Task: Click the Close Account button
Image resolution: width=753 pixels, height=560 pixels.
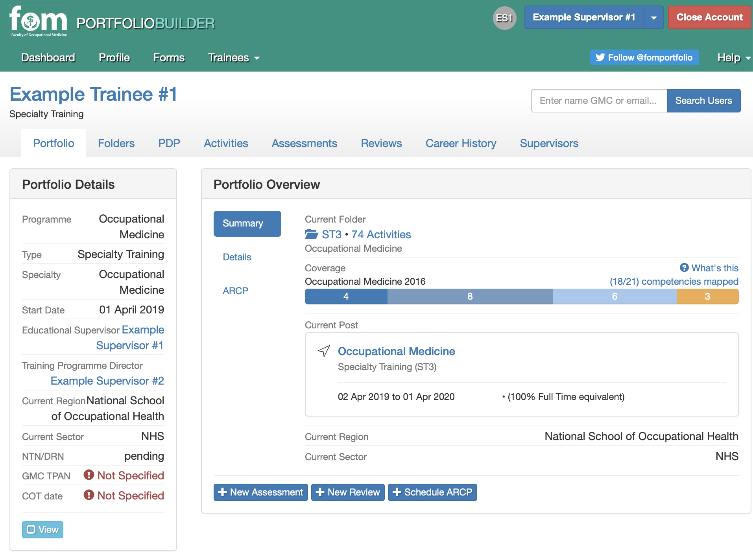Action: point(709,18)
